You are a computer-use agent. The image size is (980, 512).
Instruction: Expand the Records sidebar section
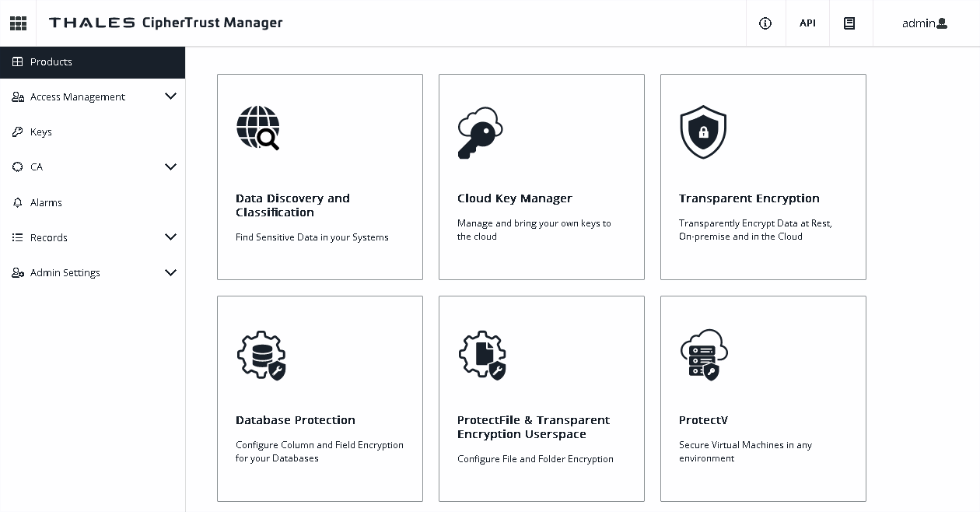pos(170,237)
